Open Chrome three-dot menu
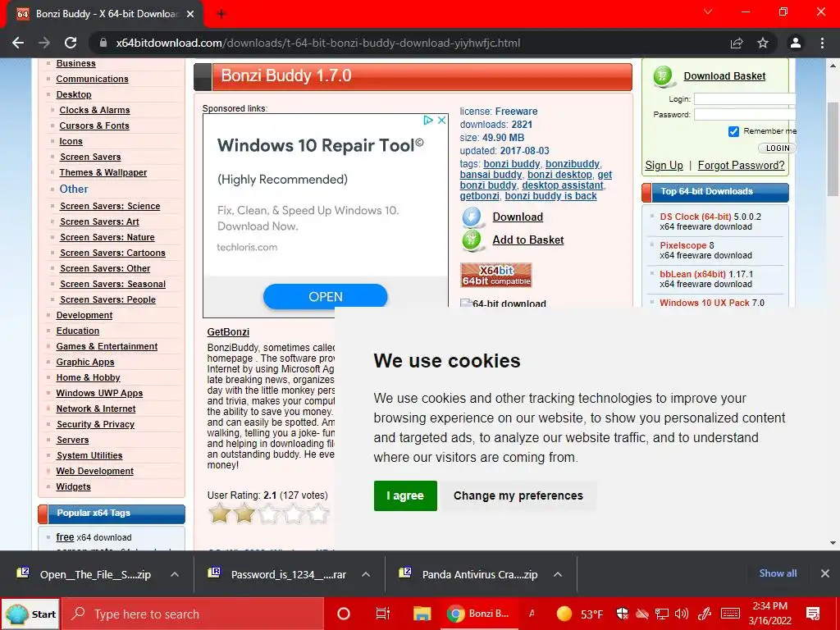840x630 pixels. 822,43
